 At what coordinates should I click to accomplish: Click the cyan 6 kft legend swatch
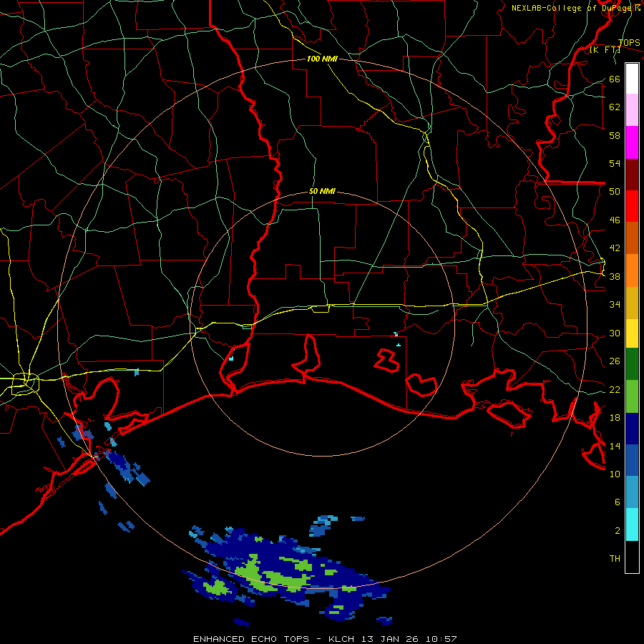tap(632, 525)
